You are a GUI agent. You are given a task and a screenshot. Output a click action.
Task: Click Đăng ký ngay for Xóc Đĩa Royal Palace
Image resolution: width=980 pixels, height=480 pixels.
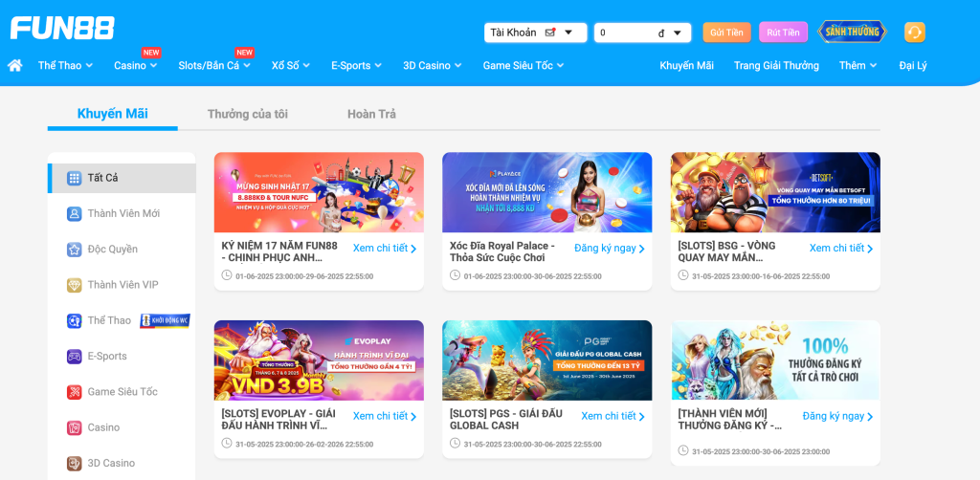610,249
